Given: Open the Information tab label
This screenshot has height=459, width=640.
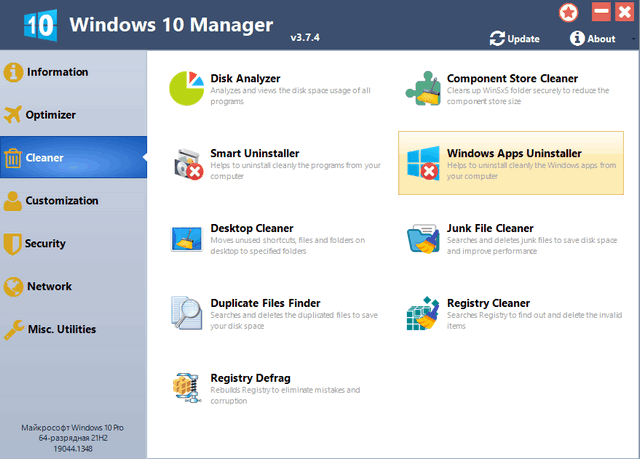Looking at the screenshot, I should (58, 72).
